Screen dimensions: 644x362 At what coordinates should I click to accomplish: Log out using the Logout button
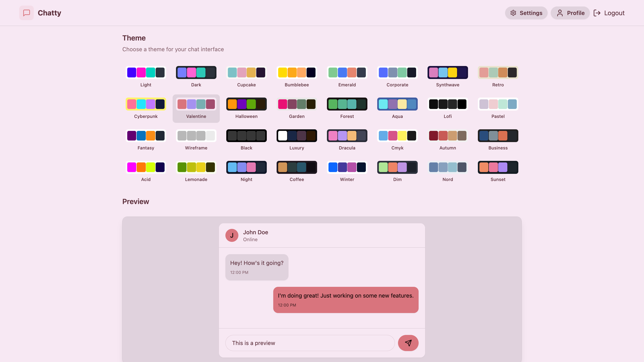(x=609, y=13)
